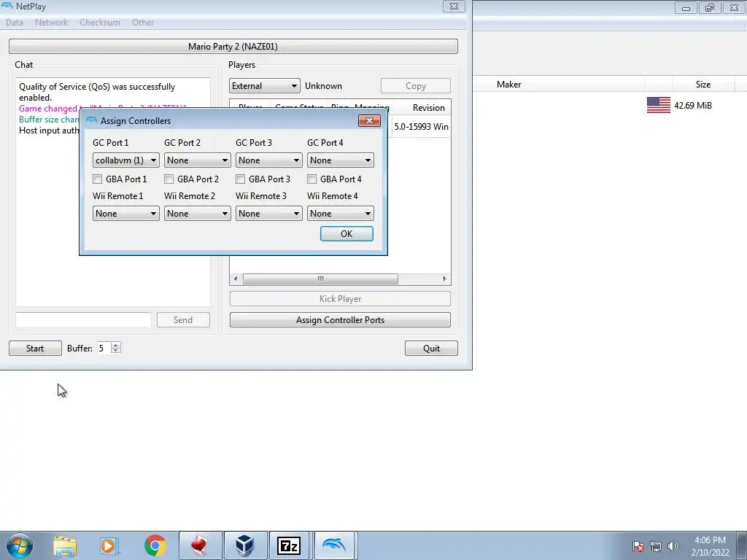Click the Dolphin icon in the NetPlay title bar

click(7, 6)
